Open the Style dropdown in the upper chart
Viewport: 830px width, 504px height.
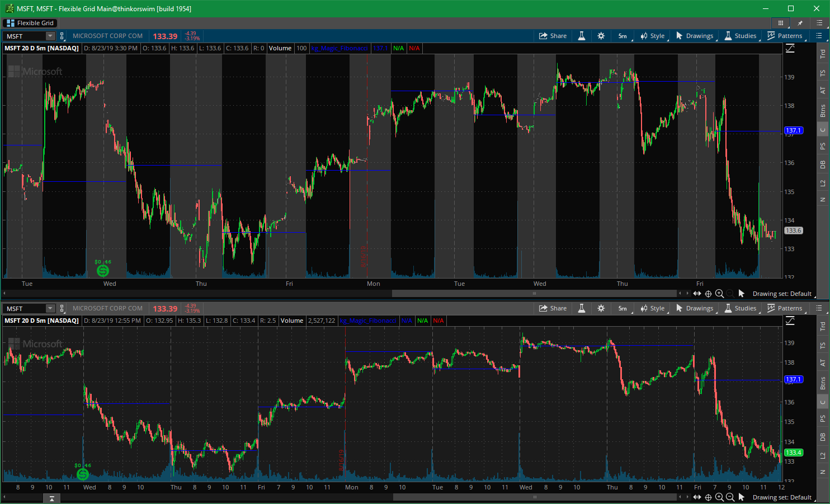pos(653,36)
